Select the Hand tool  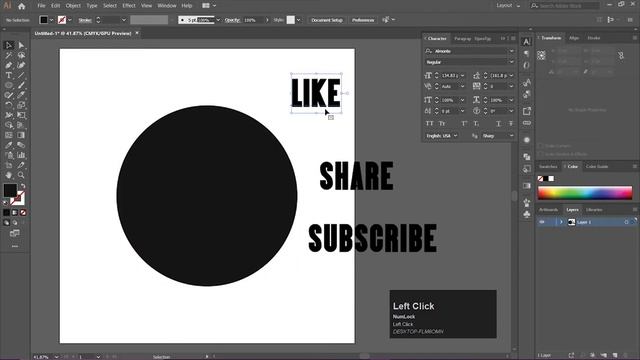point(9,175)
